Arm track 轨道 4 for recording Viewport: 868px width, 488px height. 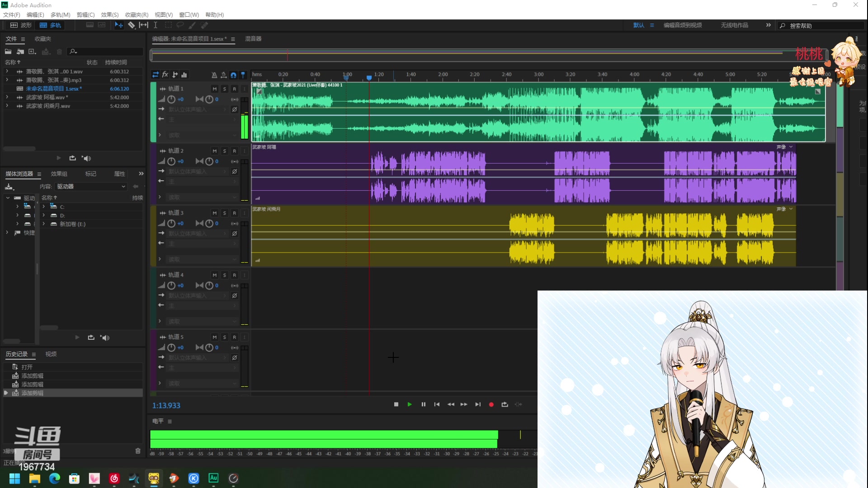pyautogui.click(x=235, y=275)
